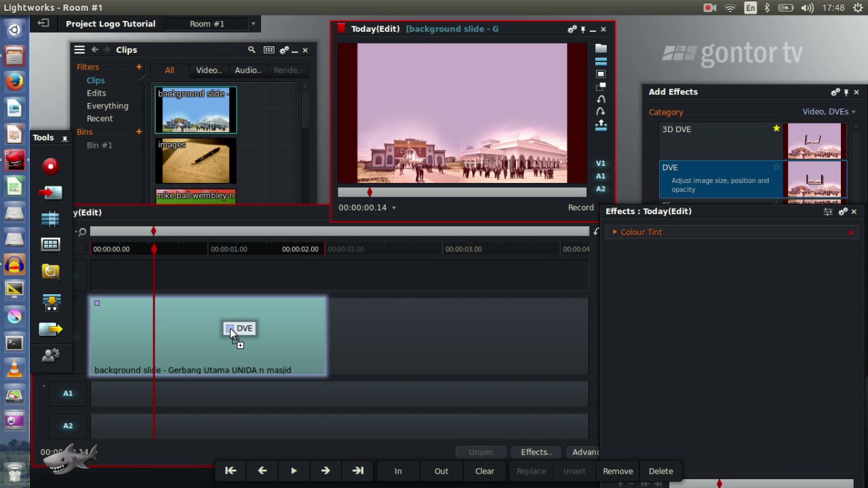
Task: Click the red Record tool in Tools panel
Action: click(51, 166)
